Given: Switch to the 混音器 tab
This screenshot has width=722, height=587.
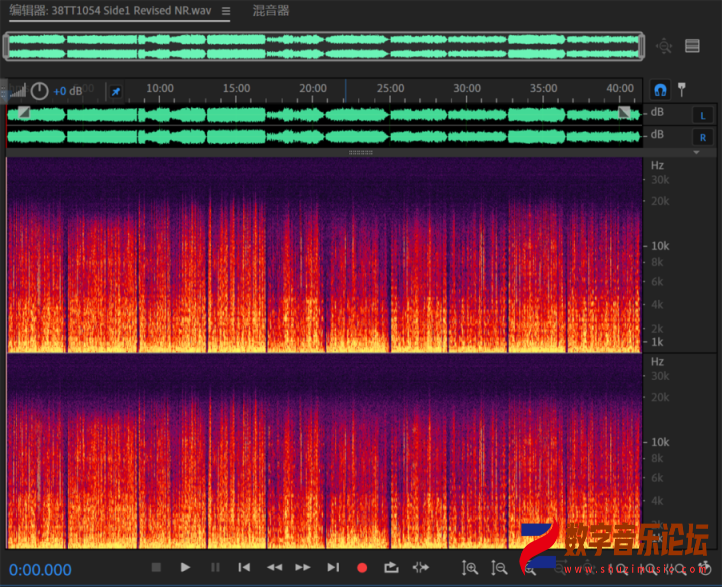Looking at the screenshot, I should click(x=270, y=11).
